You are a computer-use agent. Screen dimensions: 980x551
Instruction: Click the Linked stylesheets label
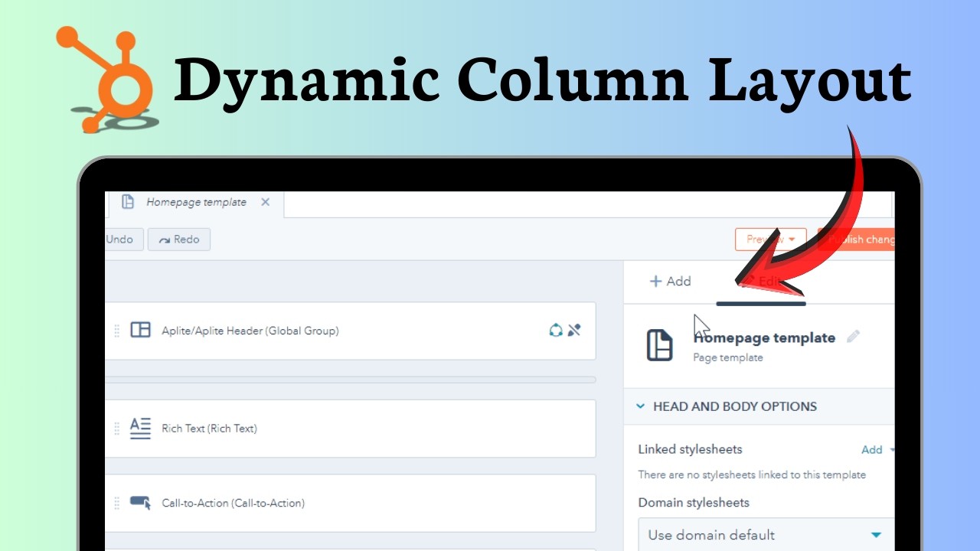coord(690,449)
